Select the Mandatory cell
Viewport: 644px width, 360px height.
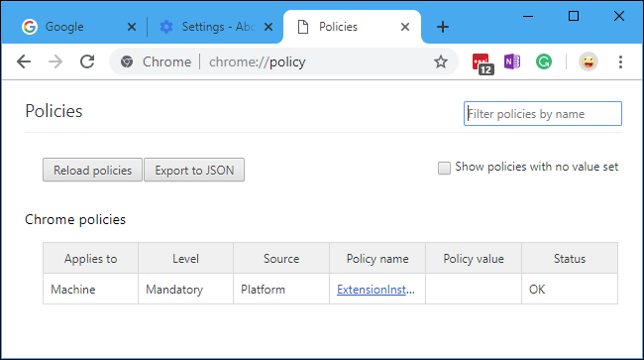[185, 290]
